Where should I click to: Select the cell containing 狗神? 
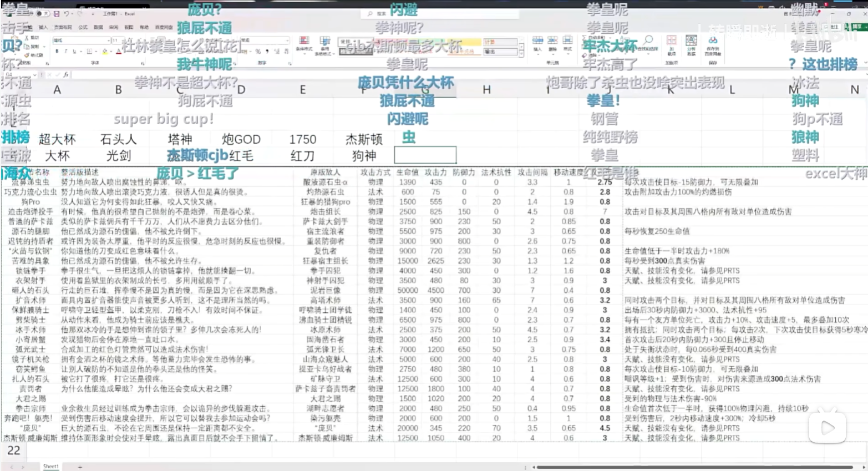click(364, 156)
